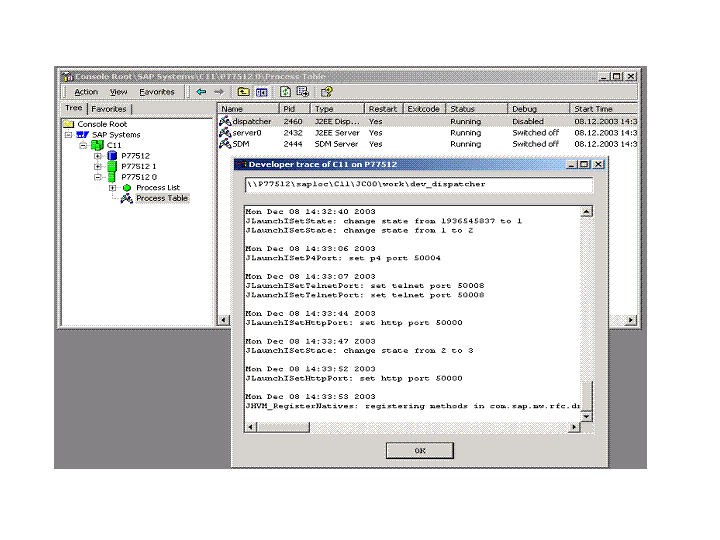Sort by the Pid column header
The width and height of the screenshot is (720, 540).
click(294, 109)
